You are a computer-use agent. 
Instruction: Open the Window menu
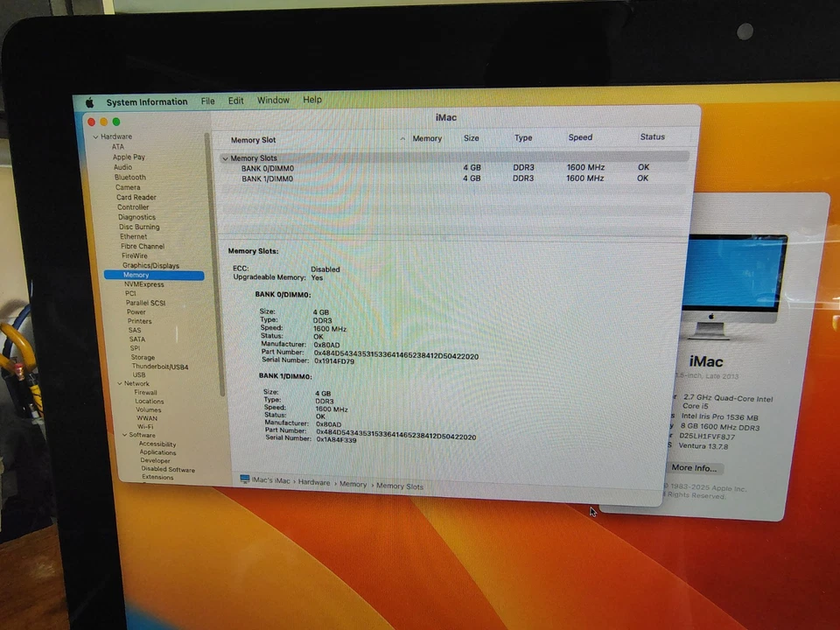tap(273, 99)
